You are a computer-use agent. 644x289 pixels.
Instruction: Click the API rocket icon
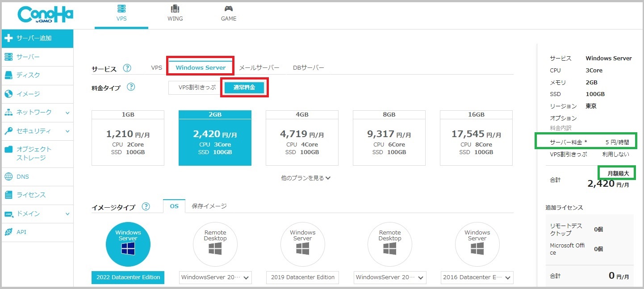click(8, 232)
